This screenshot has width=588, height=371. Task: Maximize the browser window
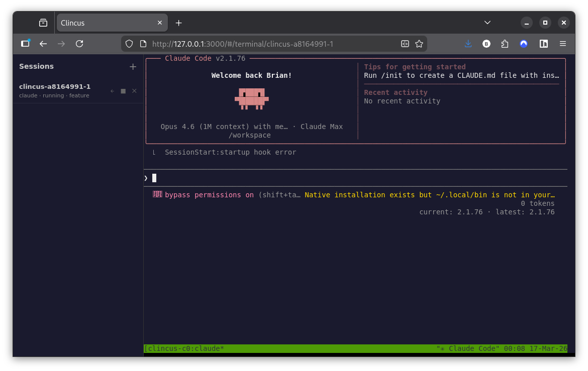click(x=545, y=23)
